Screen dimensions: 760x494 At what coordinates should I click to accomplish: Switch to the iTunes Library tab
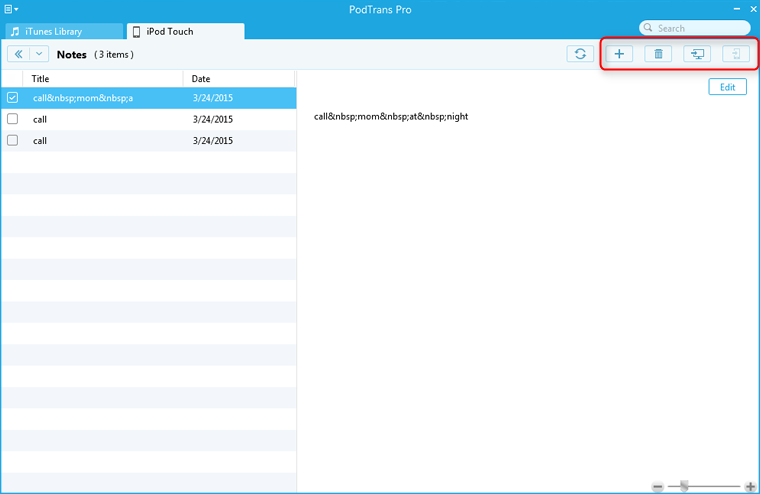60,32
